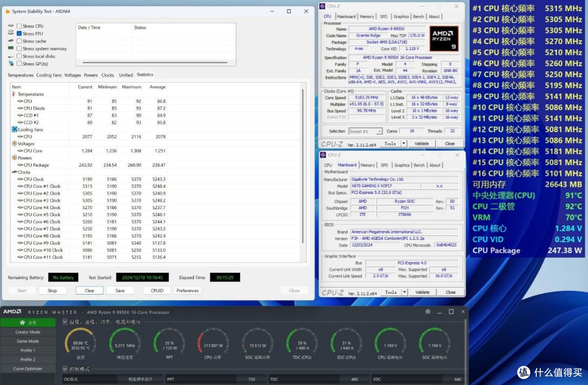Switch to the Cooling Fans tab
Image resolution: width=588 pixels, height=385 pixels.
click(x=49, y=75)
